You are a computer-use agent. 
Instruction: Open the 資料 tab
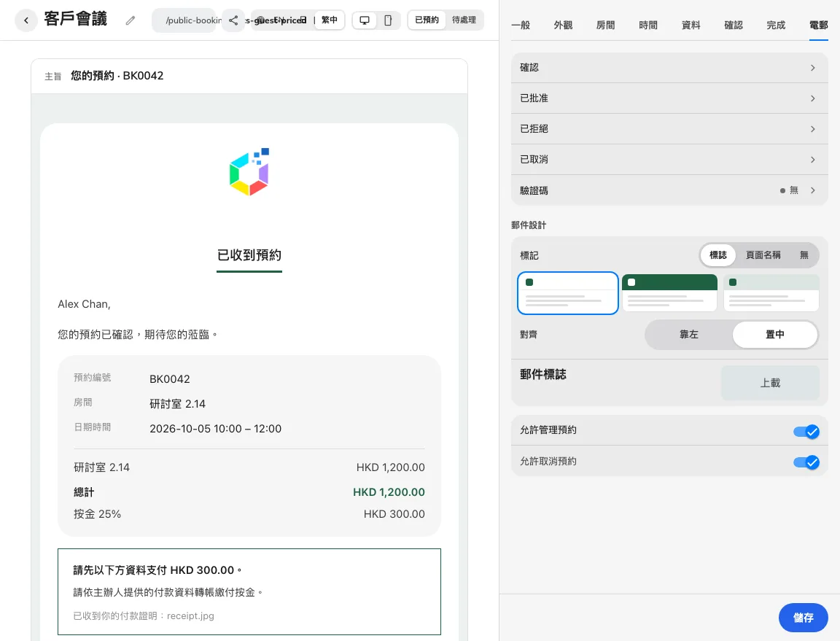click(691, 25)
